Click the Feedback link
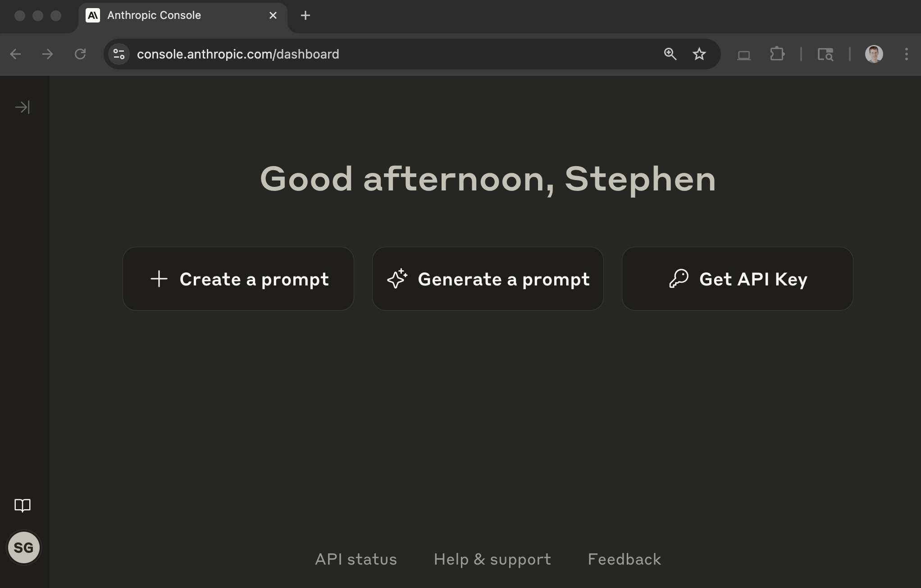921x588 pixels. [x=625, y=559]
